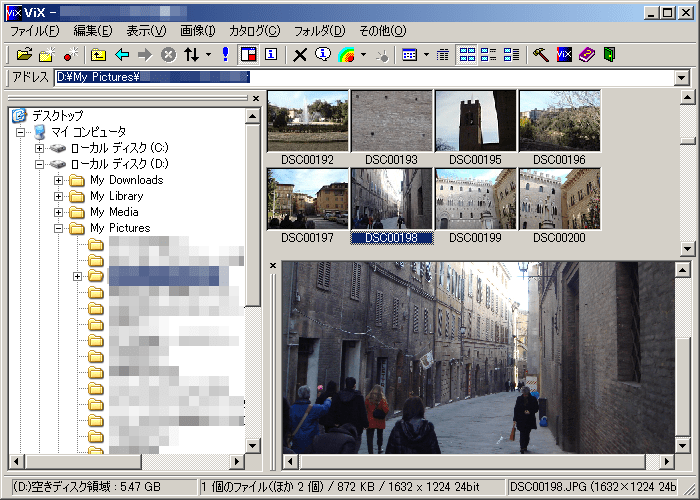Close the image preview pane

click(x=273, y=266)
